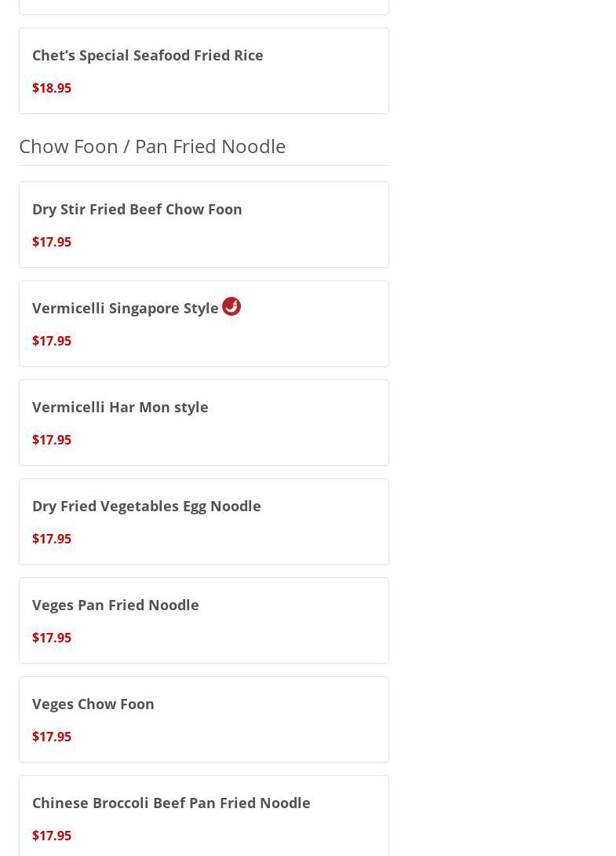Screen dimensions: 616x856
Task: Click the spicy chili pepper icon
Action: (x=231, y=306)
